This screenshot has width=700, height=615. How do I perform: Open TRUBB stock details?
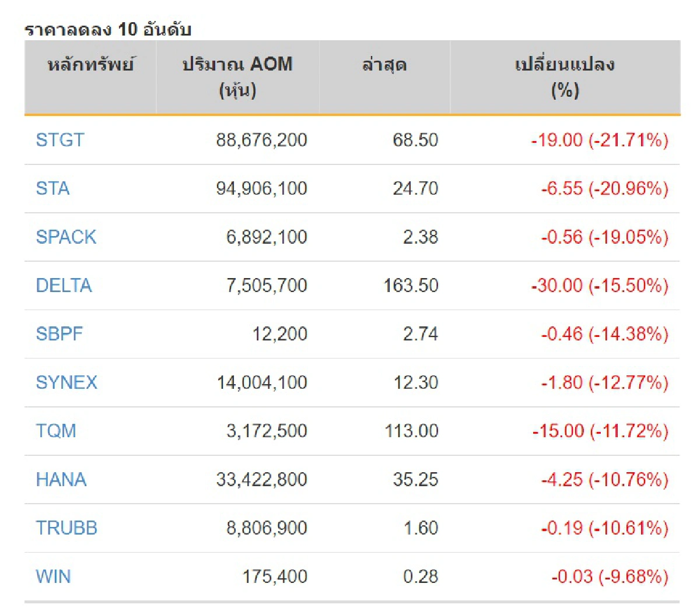tap(66, 528)
